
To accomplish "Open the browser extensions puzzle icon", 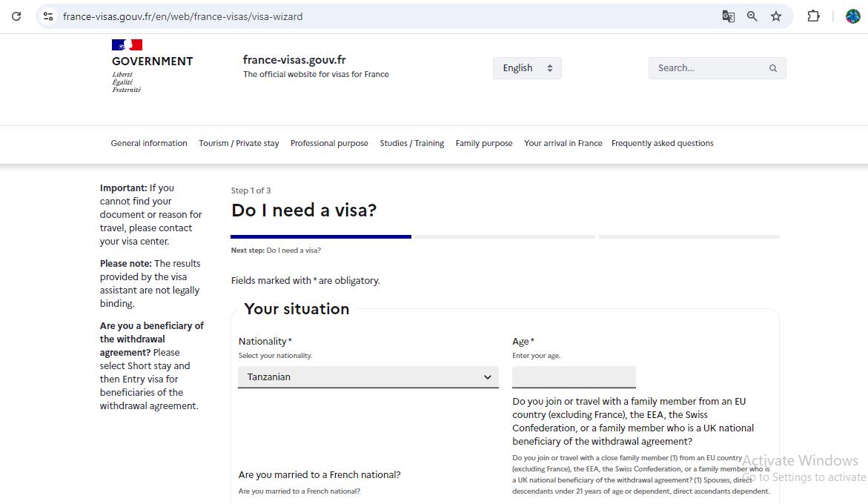I will coord(813,16).
